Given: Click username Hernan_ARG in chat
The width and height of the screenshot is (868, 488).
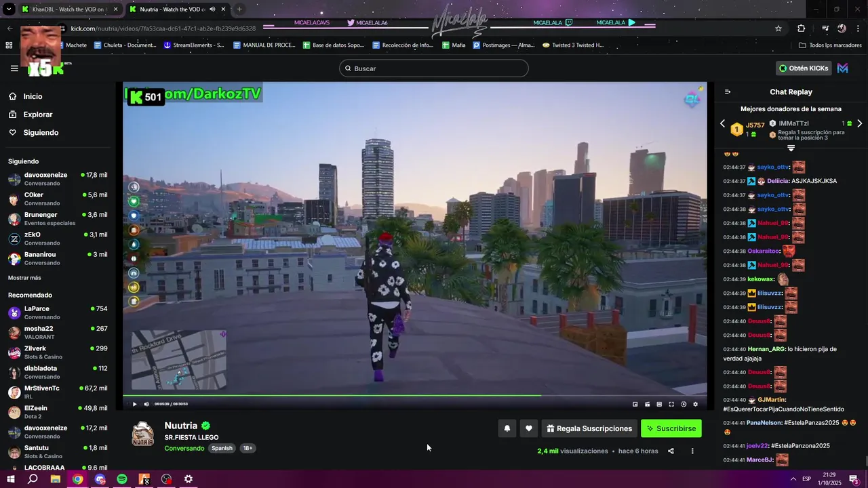Looking at the screenshot, I should 766,350.
